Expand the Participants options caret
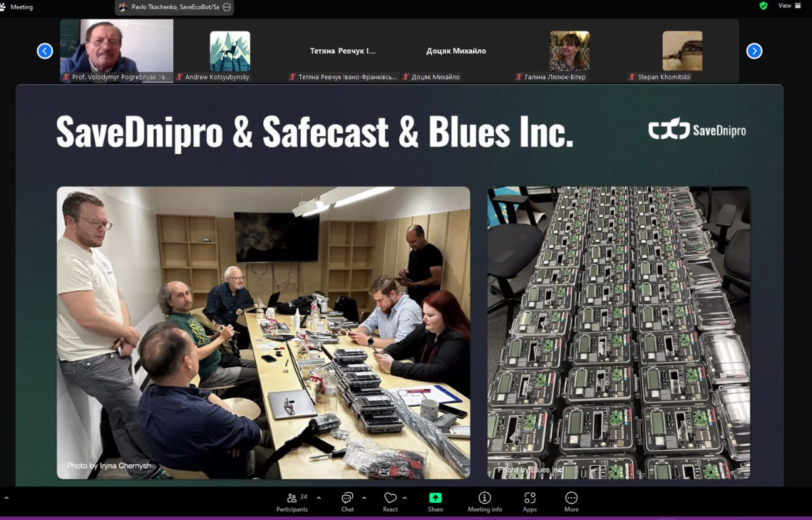812x520 pixels. click(x=318, y=498)
